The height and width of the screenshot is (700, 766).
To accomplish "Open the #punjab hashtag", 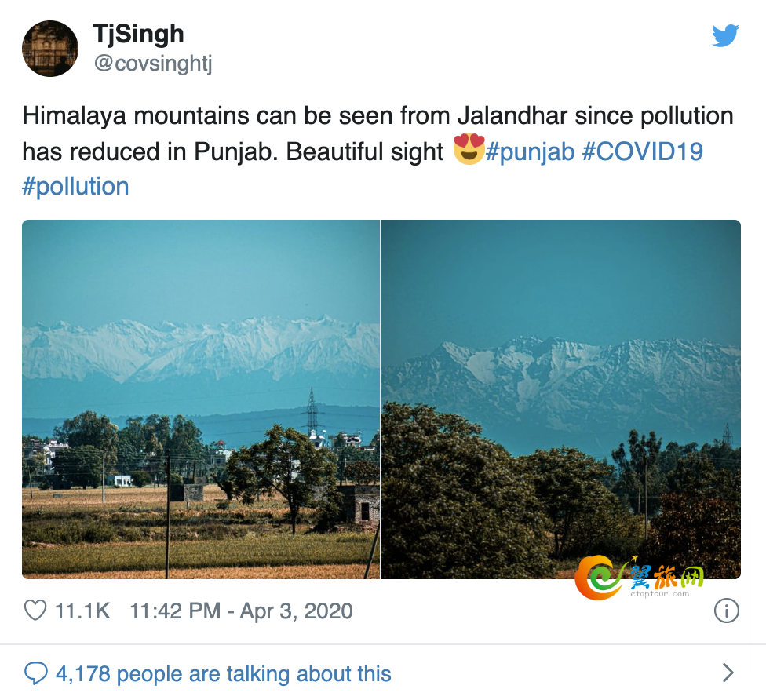I will [530, 151].
